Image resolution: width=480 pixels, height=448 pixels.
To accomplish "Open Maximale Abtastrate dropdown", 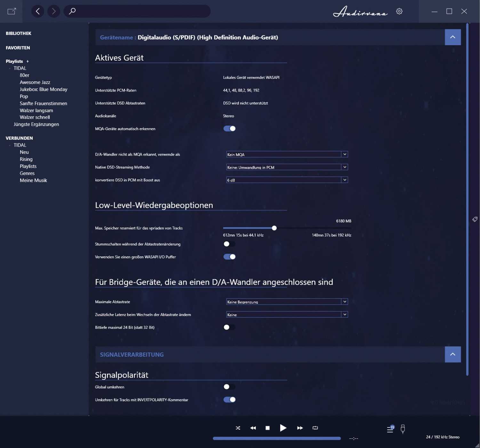I will 287,302.
